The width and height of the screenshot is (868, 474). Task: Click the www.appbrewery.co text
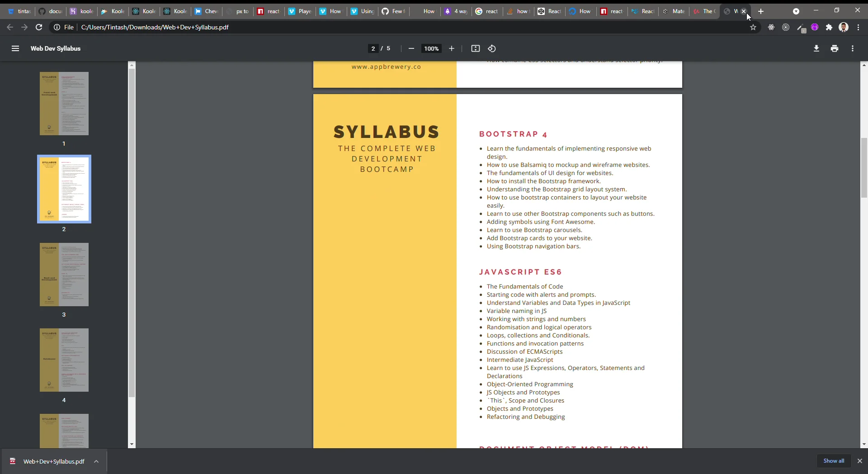[x=386, y=67]
